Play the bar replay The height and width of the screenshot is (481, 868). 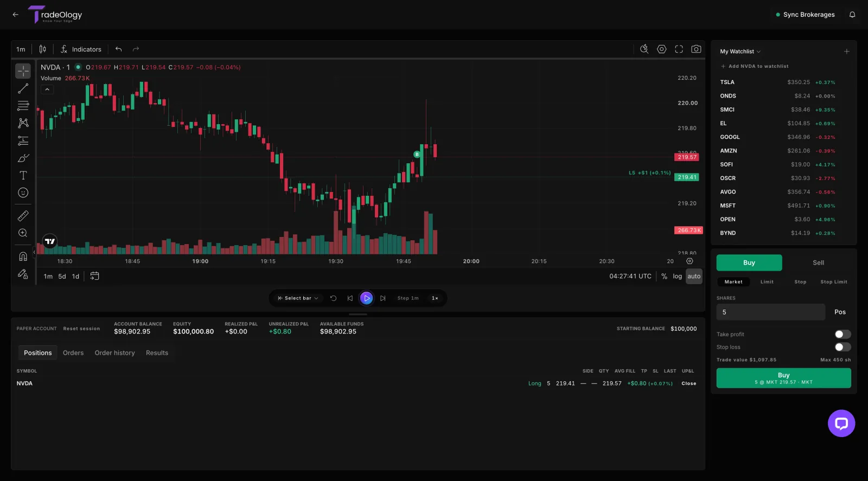click(x=367, y=298)
